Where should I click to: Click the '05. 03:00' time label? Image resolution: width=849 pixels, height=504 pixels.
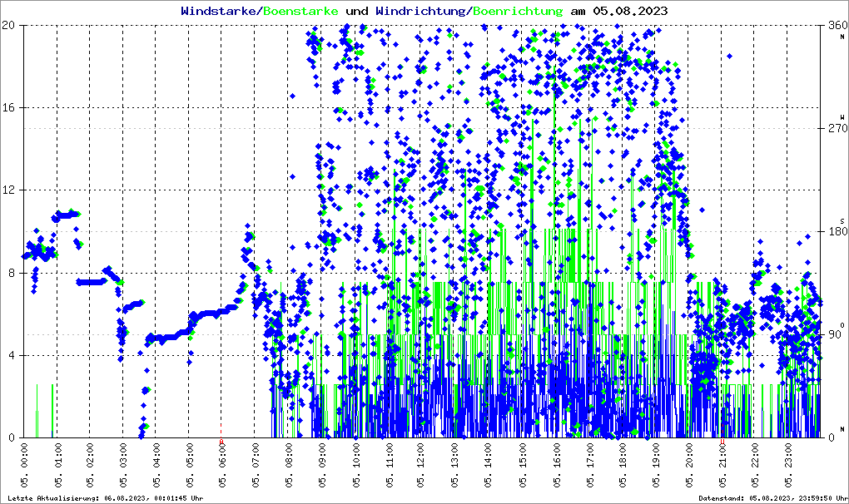[x=123, y=465]
